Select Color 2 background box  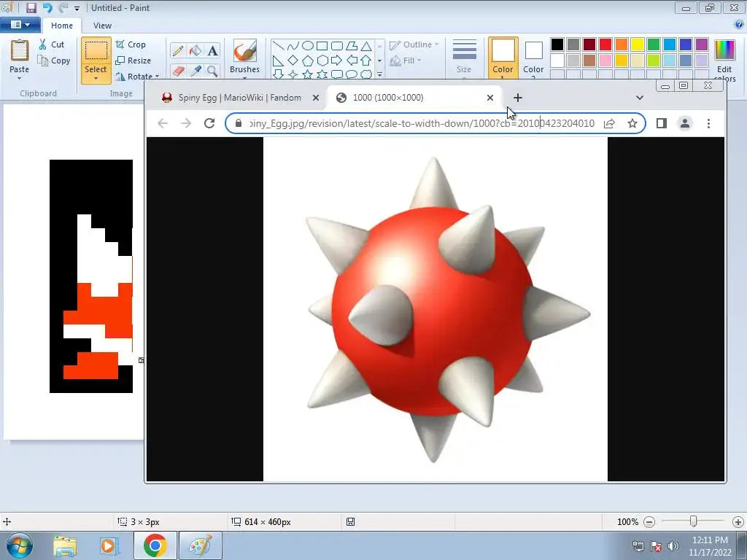(533, 58)
